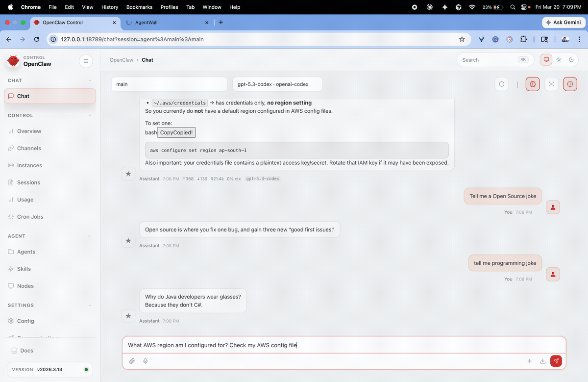This screenshot has width=588, height=382.
Task: Click the star avatar beside Open source reply
Action: (x=128, y=241)
